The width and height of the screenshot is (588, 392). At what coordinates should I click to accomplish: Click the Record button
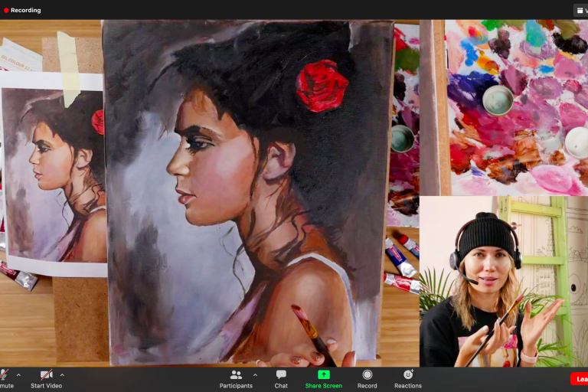[367, 379]
